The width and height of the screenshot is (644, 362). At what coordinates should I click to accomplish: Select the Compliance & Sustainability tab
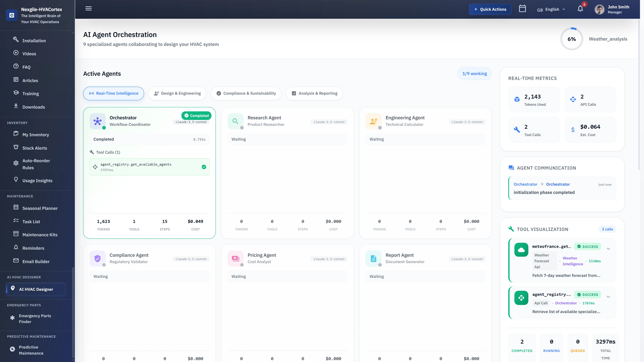click(x=246, y=93)
